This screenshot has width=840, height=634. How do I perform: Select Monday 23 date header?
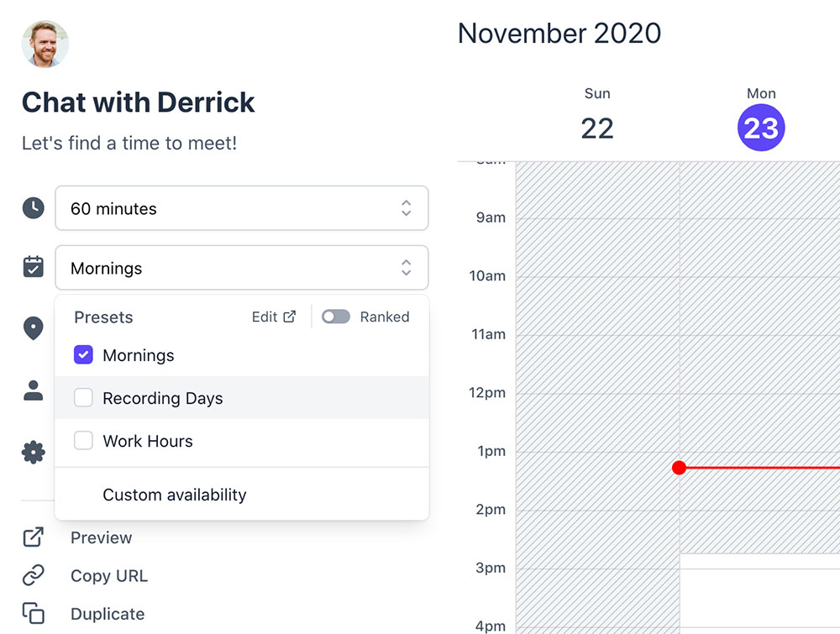[761, 128]
